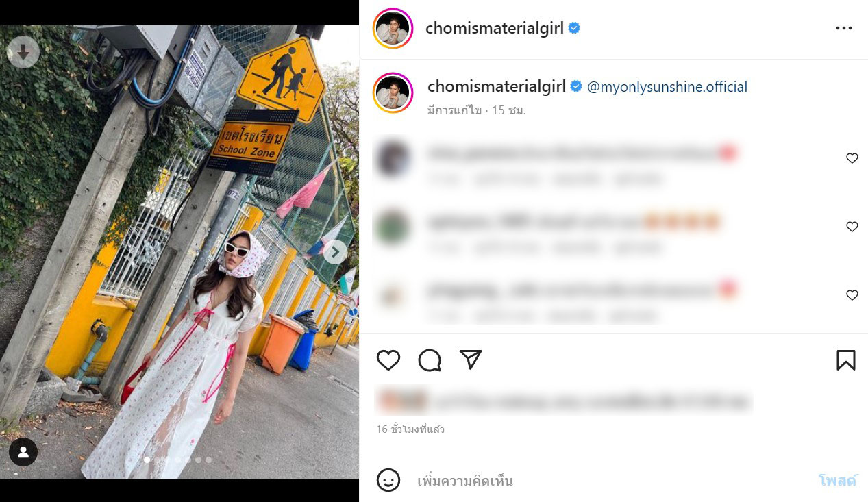The image size is (868, 502).
Task: Open the emoji picker smiley icon
Action: (388, 480)
